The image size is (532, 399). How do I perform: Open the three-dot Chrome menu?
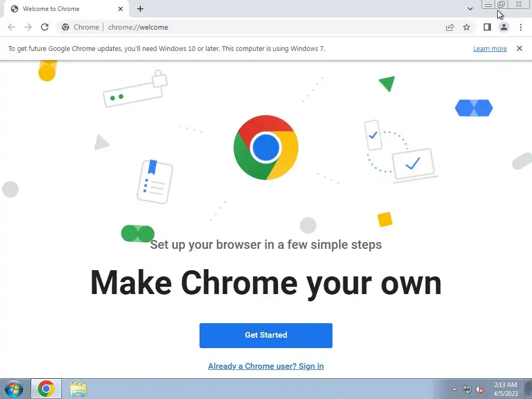(521, 27)
